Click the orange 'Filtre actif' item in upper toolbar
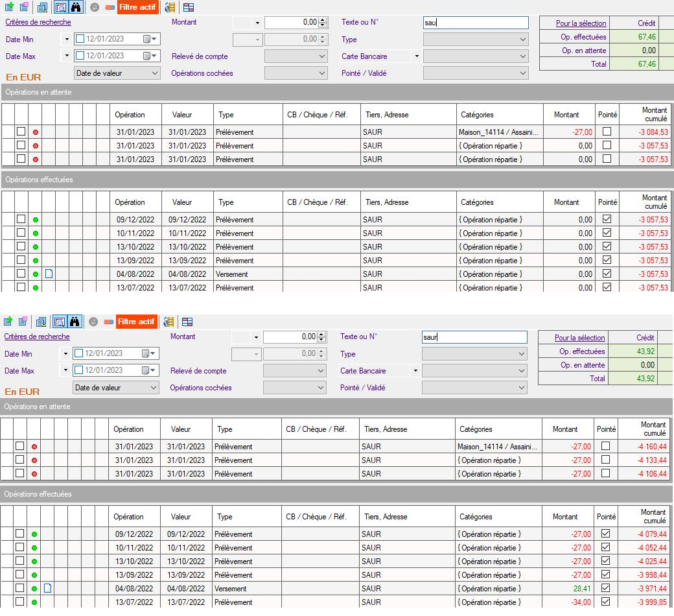 [x=137, y=8]
